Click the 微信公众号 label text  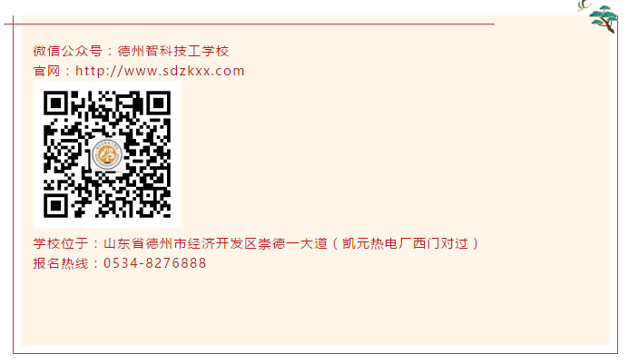pos(68,51)
